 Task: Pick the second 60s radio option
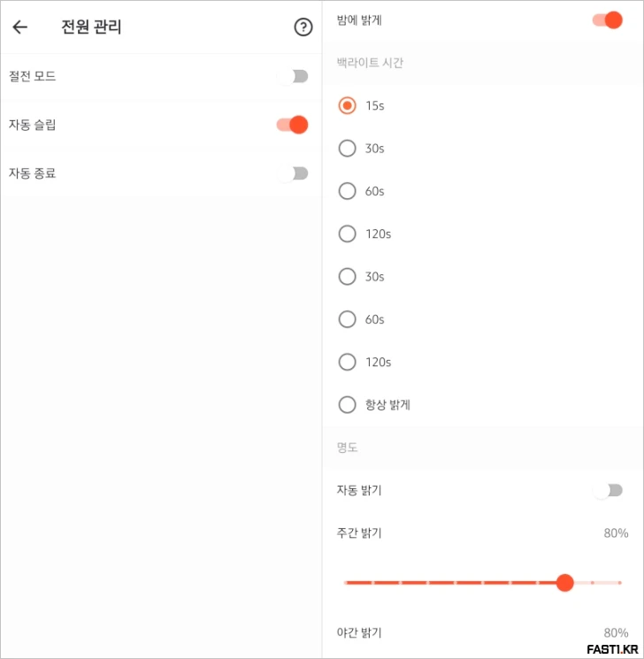[348, 319]
